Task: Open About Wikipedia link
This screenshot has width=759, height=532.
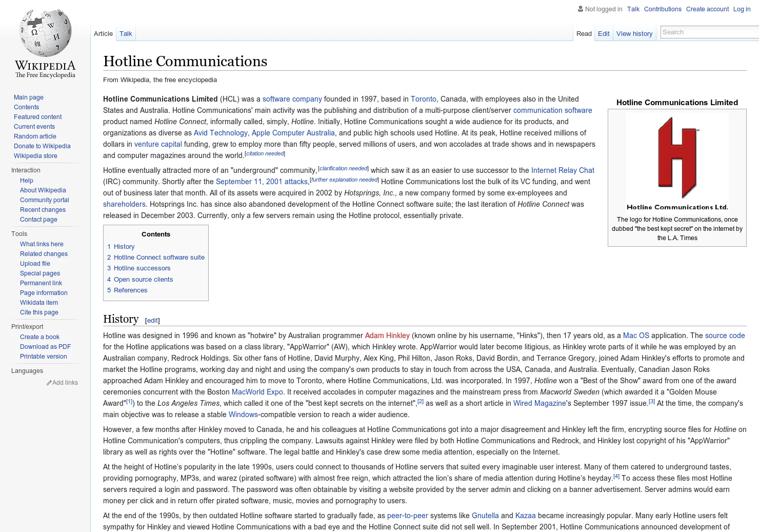Action: [x=43, y=190]
